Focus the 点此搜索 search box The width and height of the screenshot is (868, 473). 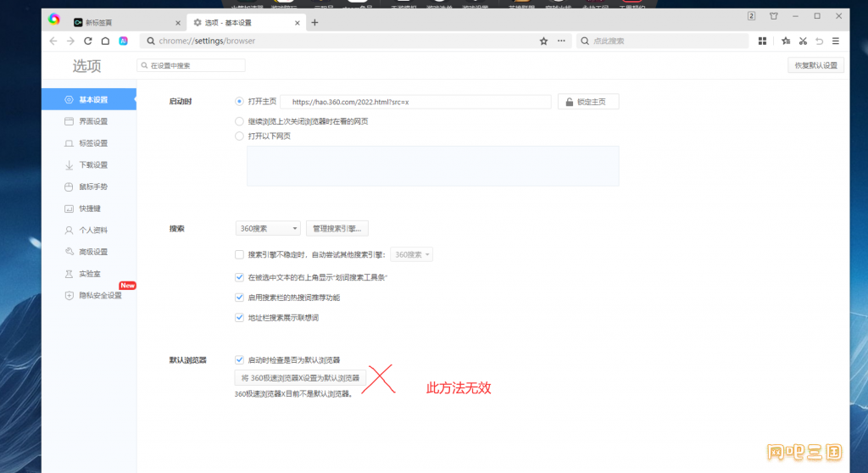pyautogui.click(x=662, y=41)
